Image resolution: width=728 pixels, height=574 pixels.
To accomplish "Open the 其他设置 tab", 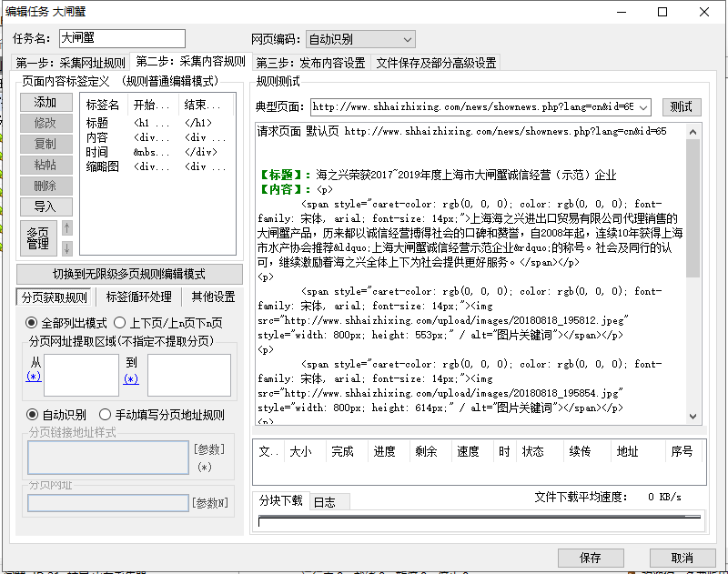I will 213,297.
